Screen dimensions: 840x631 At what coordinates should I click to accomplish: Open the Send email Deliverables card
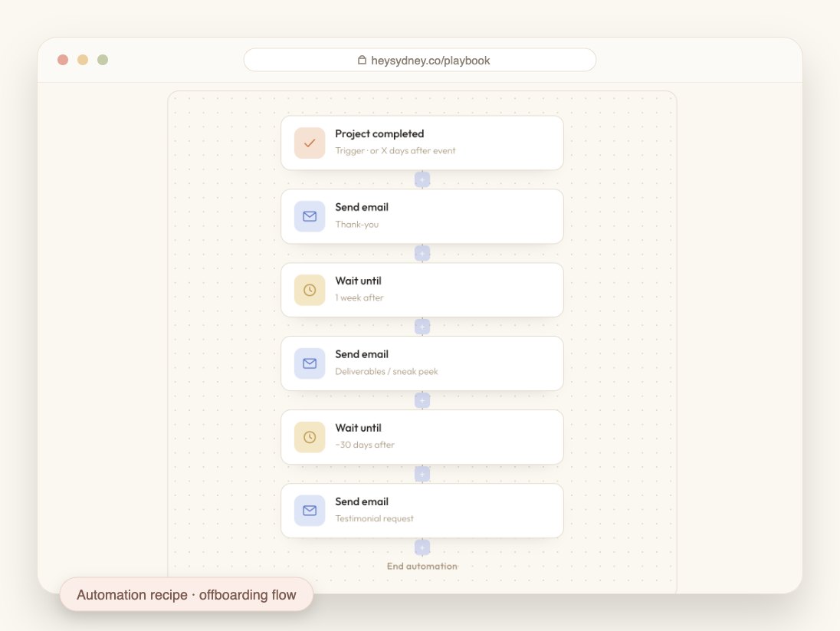click(x=422, y=363)
